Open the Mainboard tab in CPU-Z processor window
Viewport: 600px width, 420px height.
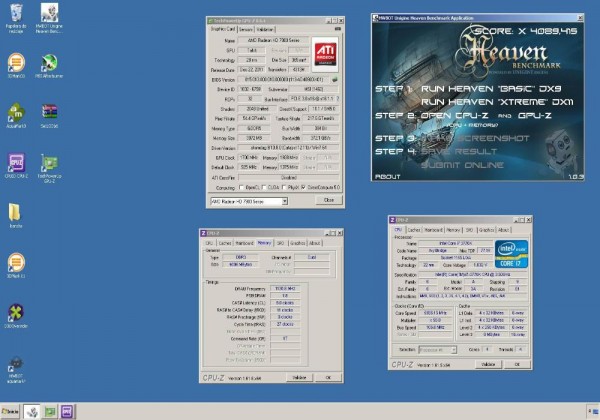pyautogui.click(x=433, y=230)
